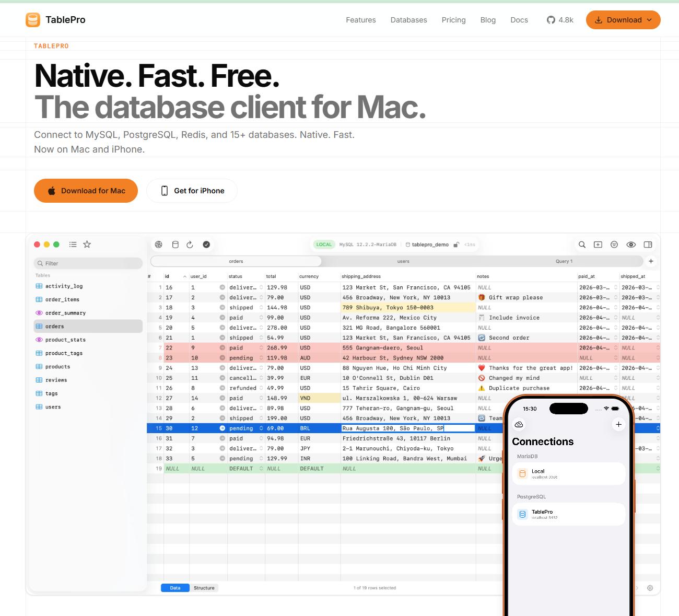679x616 pixels.
Task: Switch to Structure view in bottom toggle
Action: tap(204, 588)
